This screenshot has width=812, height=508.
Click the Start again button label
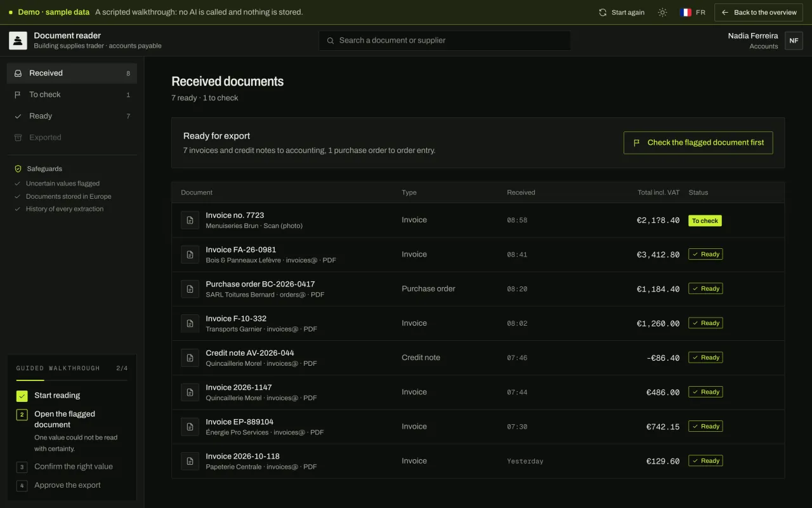pos(628,12)
